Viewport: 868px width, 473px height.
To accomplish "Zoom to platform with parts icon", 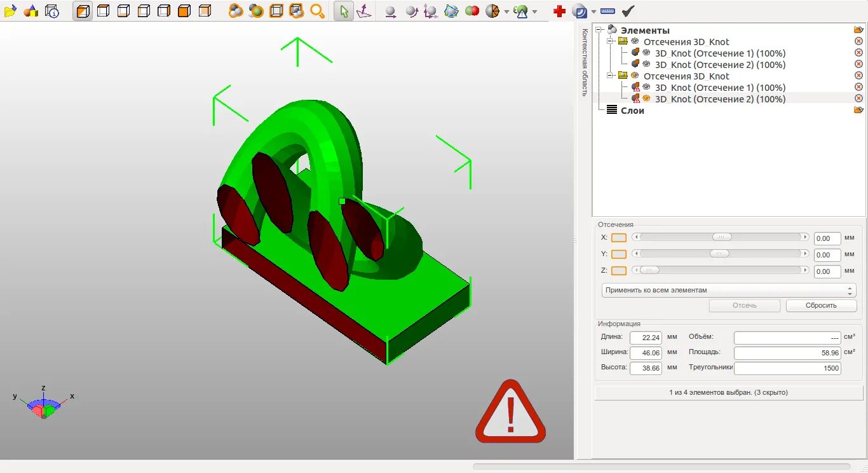I will coord(297,11).
